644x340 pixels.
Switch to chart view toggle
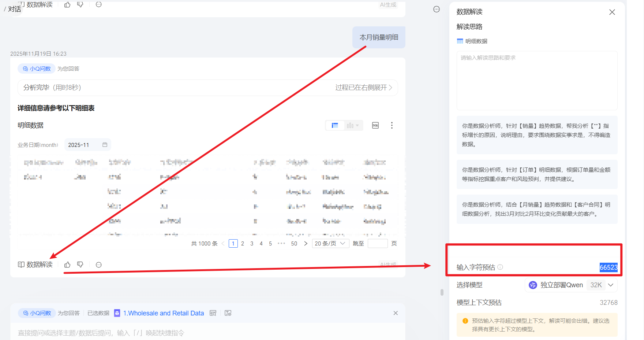[352, 125]
